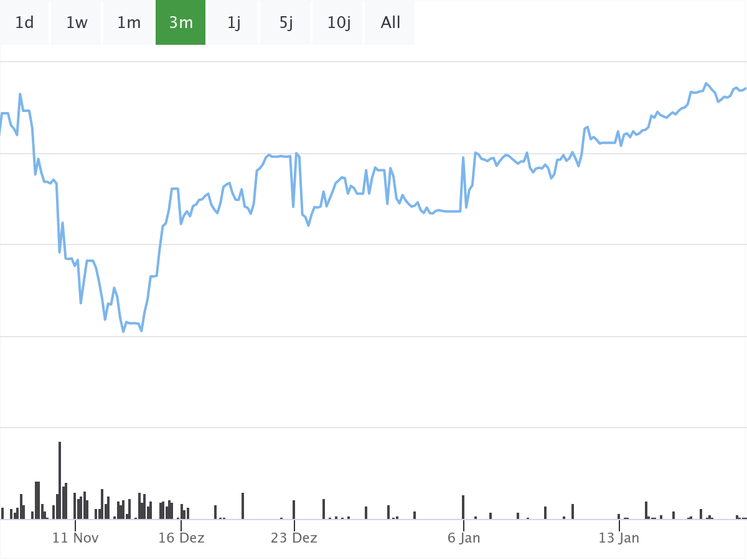Show the All time range
The height and width of the screenshot is (560, 747).
coord(390,23)
